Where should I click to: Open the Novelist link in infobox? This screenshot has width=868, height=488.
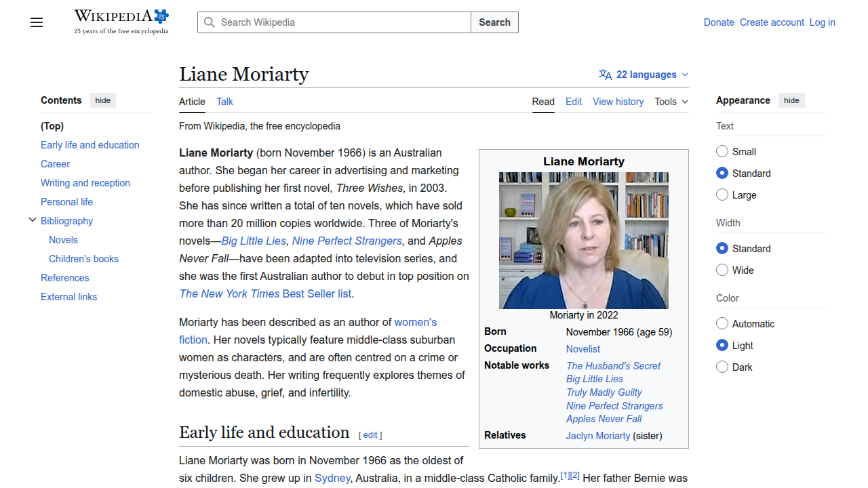[x=583, y=349]
